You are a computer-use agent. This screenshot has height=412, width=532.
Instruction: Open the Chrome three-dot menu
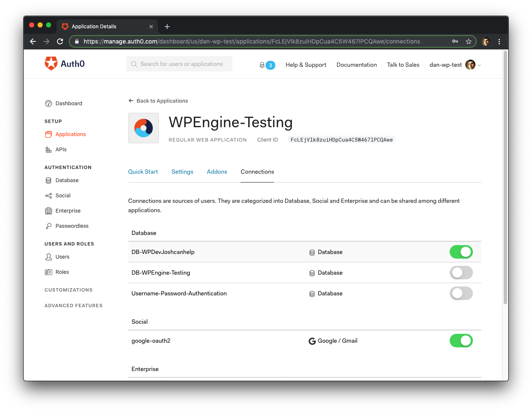pyautogui.click(x=499, y=41)
